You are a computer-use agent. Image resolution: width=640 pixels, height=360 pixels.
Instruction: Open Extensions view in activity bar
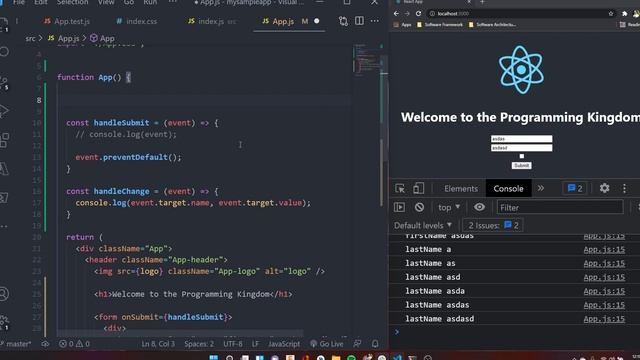[4, 140]
